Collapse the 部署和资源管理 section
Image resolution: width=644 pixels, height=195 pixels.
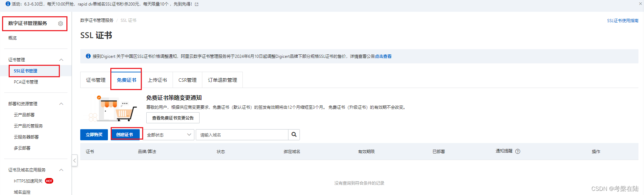pos(61,104)
